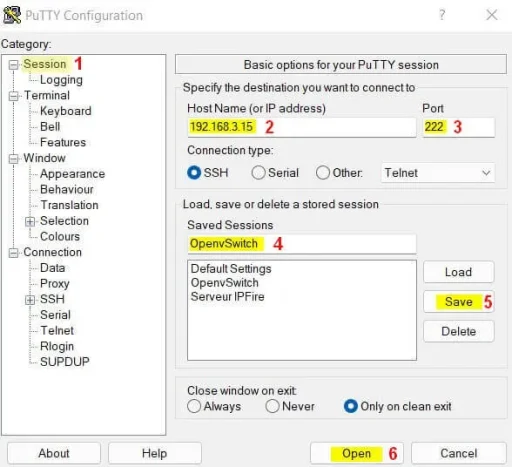This screenshot has width=512, height=467.
Task: Open the SSH connection with the Open button
Action: [357, 453]
